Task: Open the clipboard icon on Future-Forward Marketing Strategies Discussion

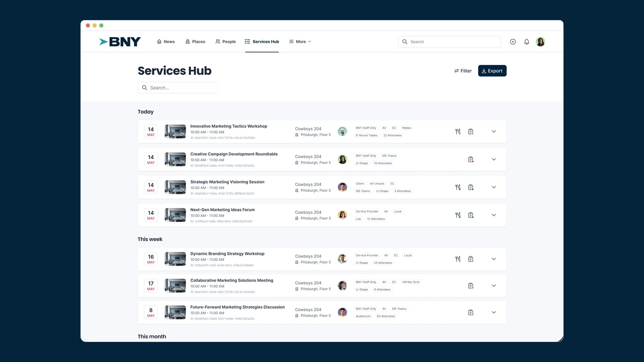Action: point(471,312)
